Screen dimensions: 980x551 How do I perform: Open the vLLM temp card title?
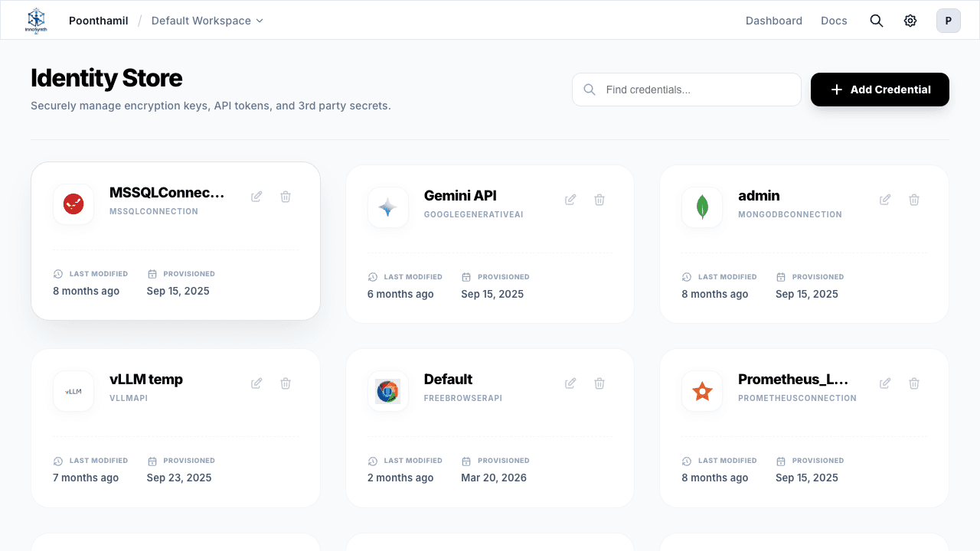[x=146, y=380]
